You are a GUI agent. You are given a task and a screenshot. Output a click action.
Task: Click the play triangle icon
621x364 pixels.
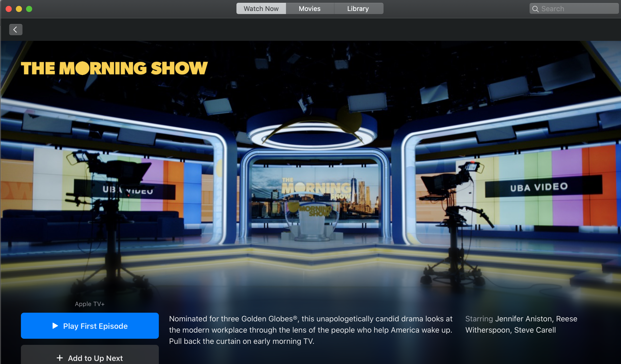click(55, 326)
